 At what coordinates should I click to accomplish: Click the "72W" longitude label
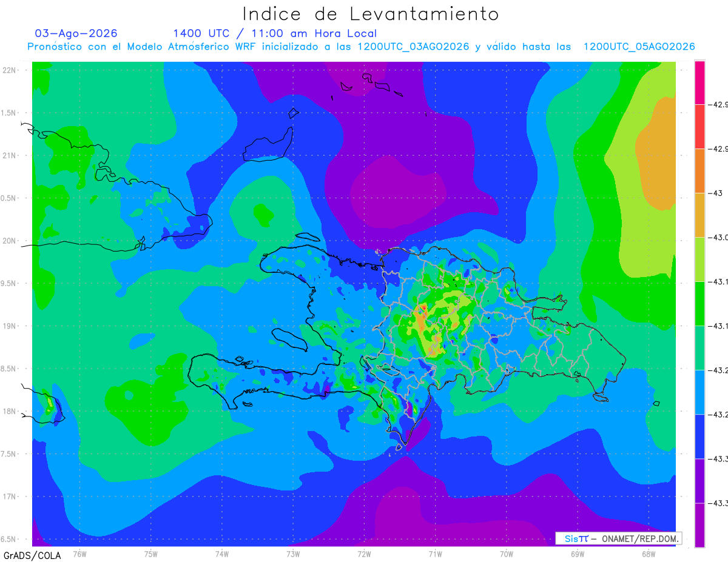tap(364, 554)
